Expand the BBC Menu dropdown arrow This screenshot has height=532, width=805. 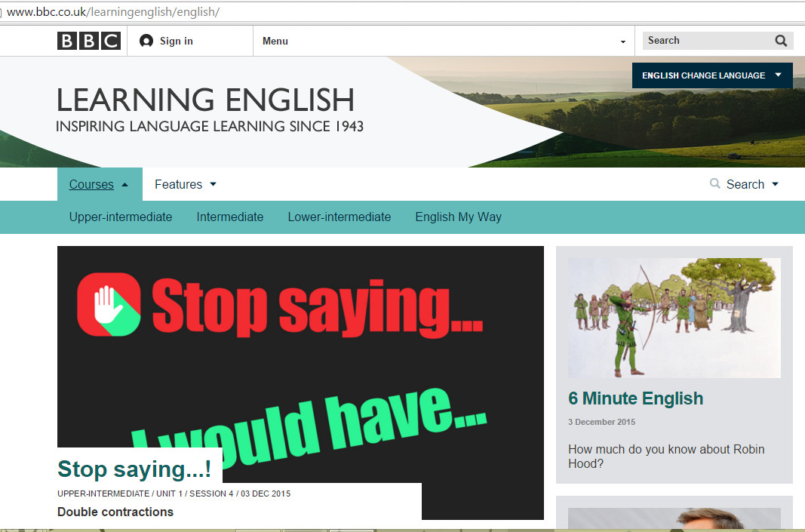[x=622, y=42]
